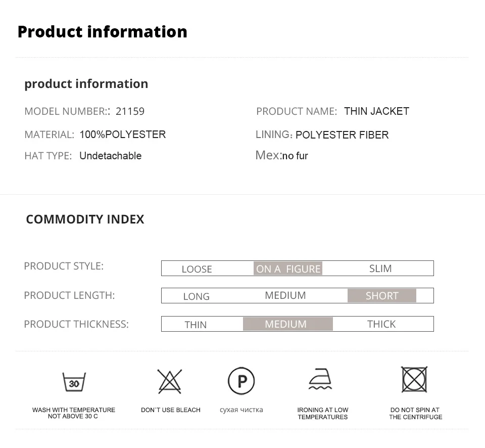Image resolution: width=485 pixels, height=448 pixels.
Task: Choose LONG in product length
Action: coord(197,296)
